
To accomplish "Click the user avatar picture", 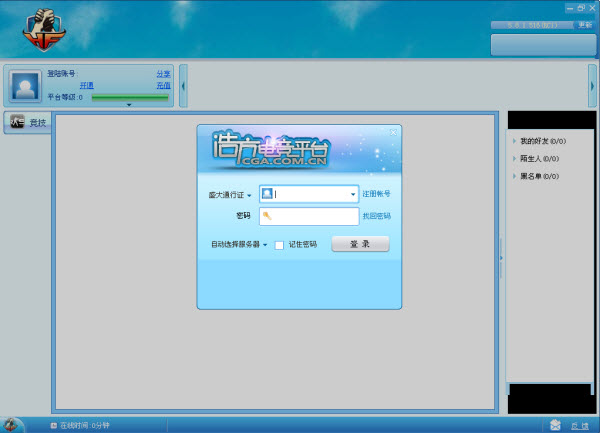I will click(x=25, y=86).
